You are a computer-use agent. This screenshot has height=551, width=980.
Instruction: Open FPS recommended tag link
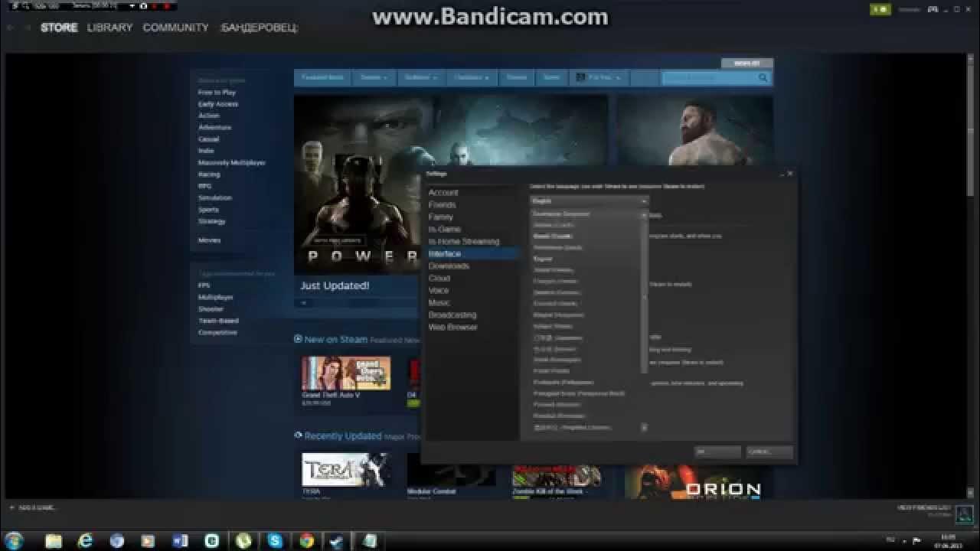[204, 285]
